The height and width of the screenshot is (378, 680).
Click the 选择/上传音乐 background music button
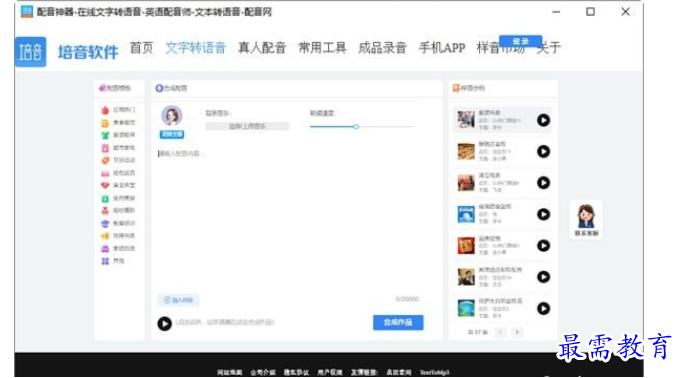pos(247,126)
